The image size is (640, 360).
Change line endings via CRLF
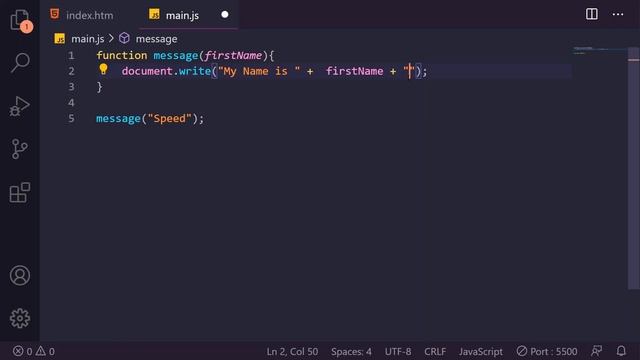tap(435, 351)
